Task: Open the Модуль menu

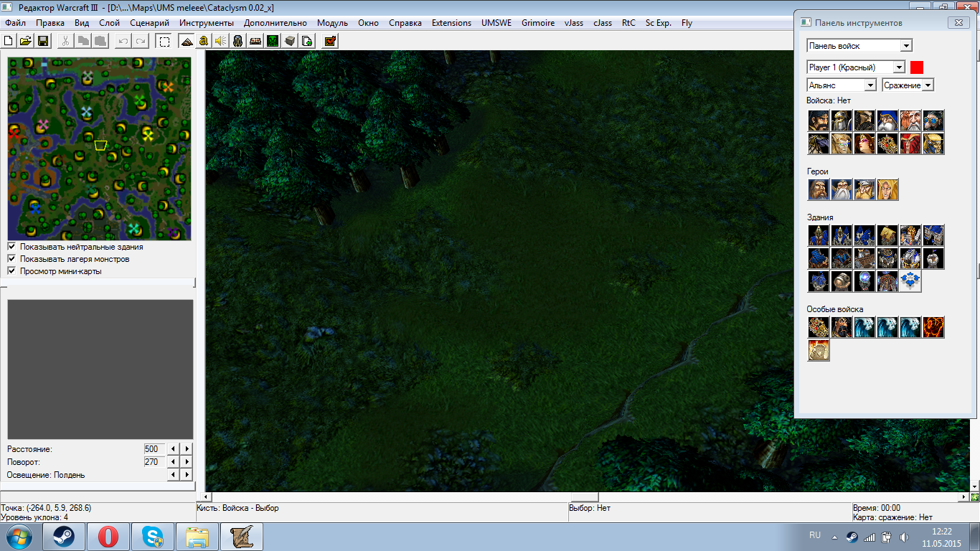Action: coord(332,23)
